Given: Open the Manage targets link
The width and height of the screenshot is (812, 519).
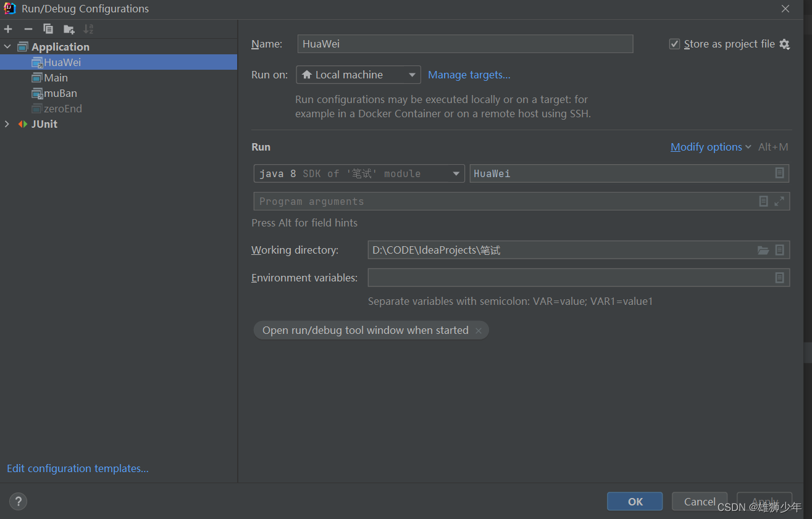Looking at the screenshot, I should point(469,75).
